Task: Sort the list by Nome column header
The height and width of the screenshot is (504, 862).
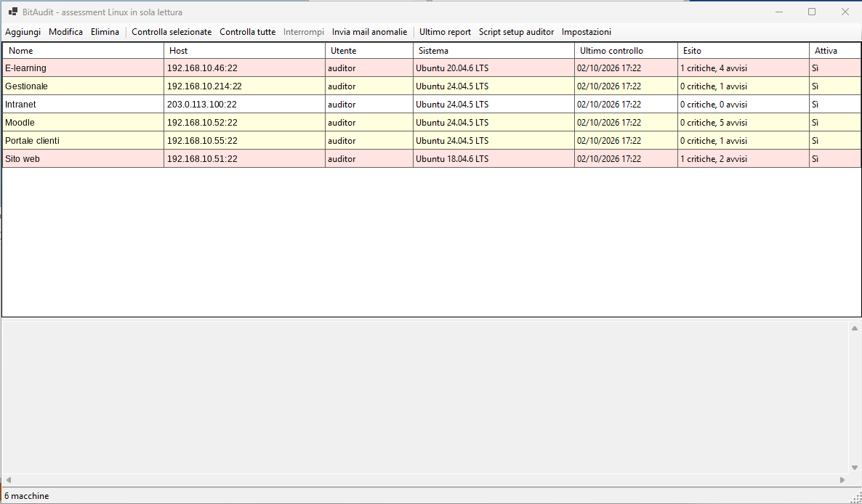Action: [x=83, y=51]
